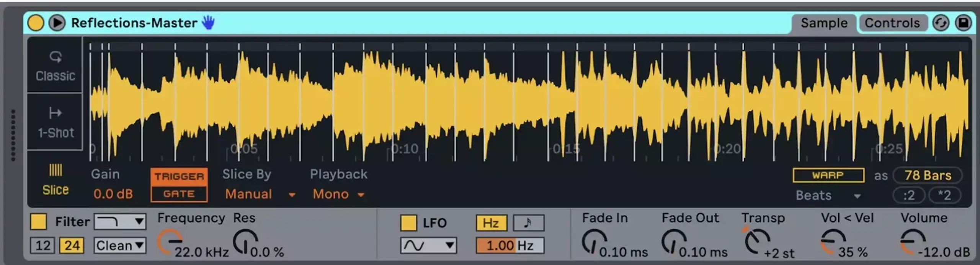Image resolution: width=980 pixels, height=265 pixels.
Task: Select the Gate trigger mode
Action: [x=179, y=194]
